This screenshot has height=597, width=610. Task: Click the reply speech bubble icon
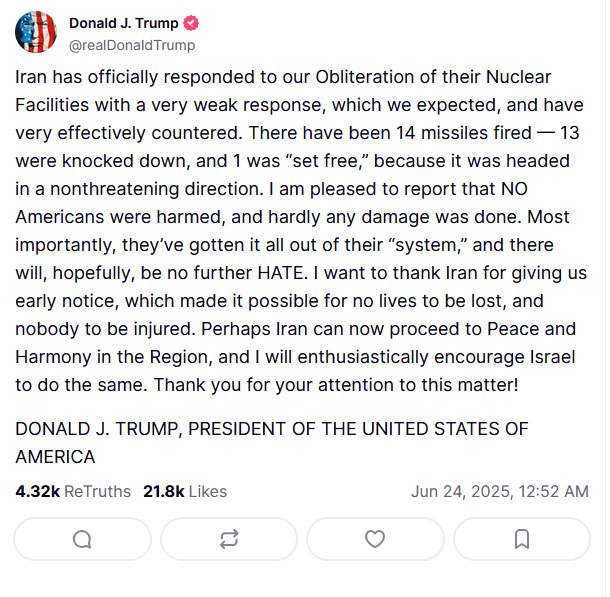[82, 539]
